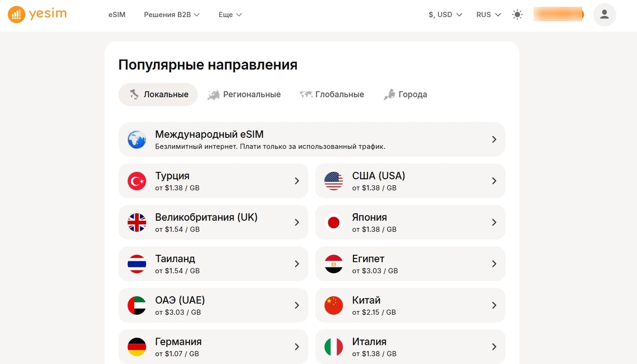Click the globe icon next to Международный eSIM
This screenshot has width=637, height=364.
coord(137,139)
